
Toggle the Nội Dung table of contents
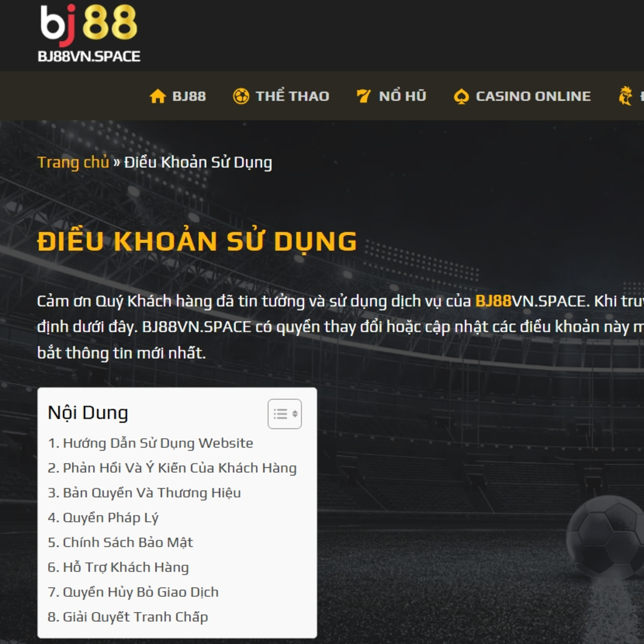tap(285, 414)
